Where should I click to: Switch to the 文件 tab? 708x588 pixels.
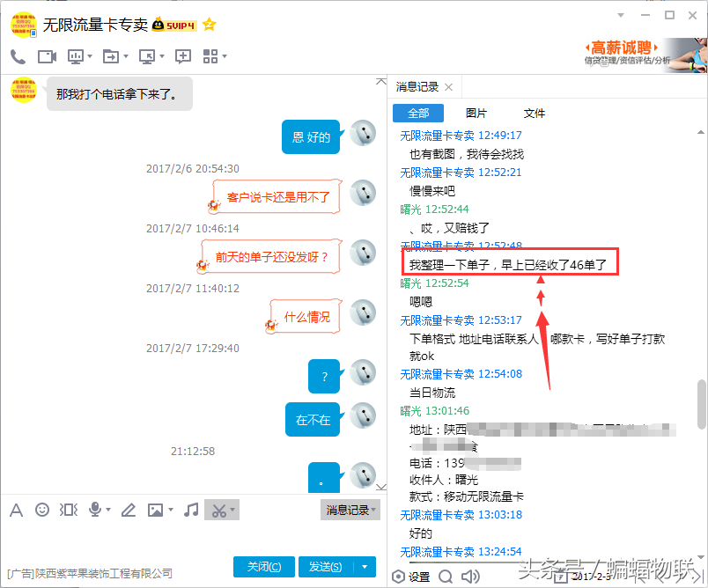pos(534,113)
